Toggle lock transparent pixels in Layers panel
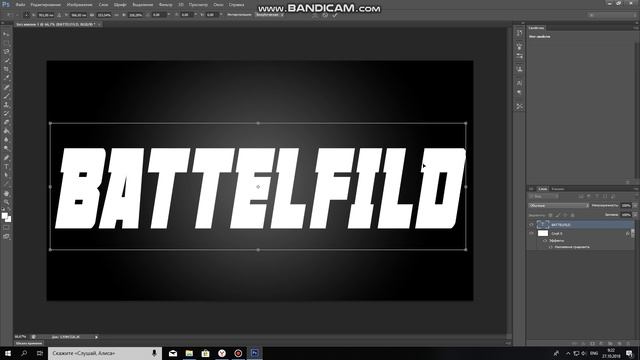The height and width of the screenshot is (360, 640). click(x=550, y=215)
